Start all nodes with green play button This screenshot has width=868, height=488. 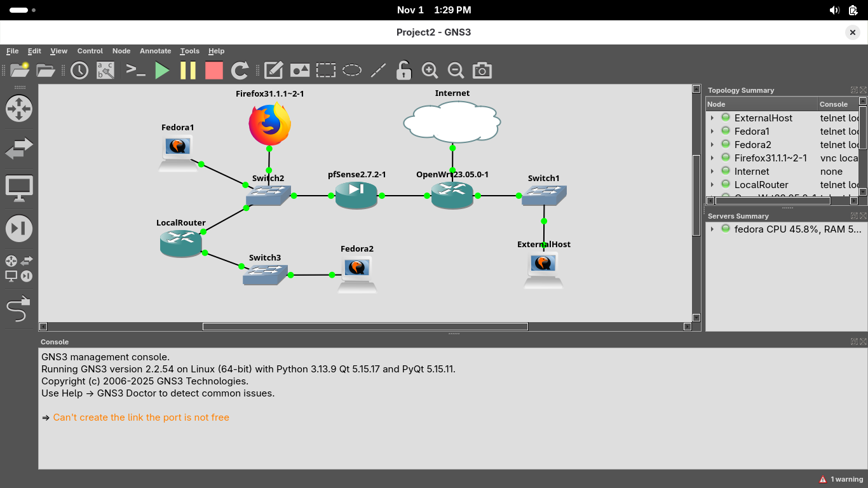pos(163,71)
